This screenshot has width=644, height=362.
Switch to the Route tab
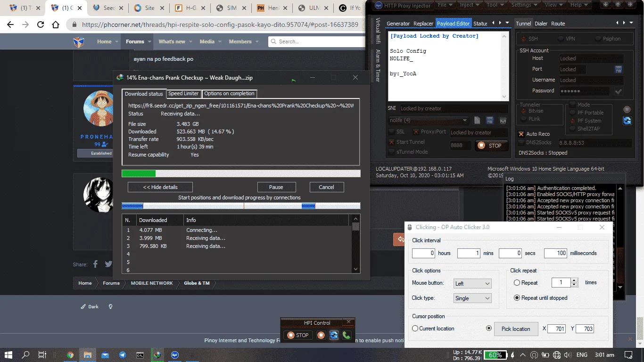pos(558,24)
